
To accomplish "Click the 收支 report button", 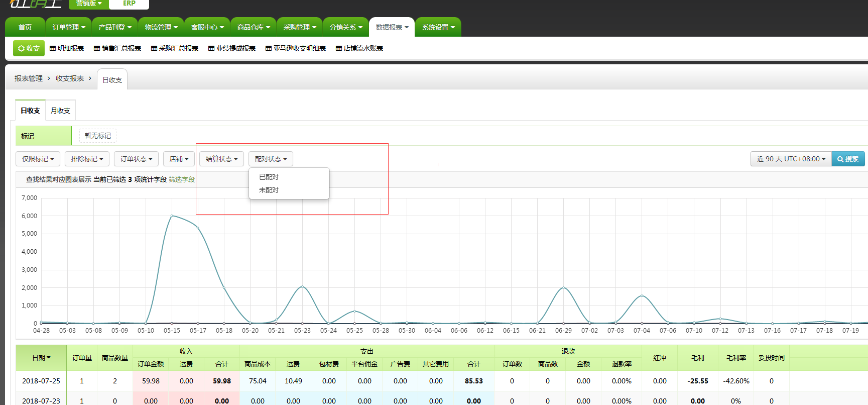I will 29,48.
